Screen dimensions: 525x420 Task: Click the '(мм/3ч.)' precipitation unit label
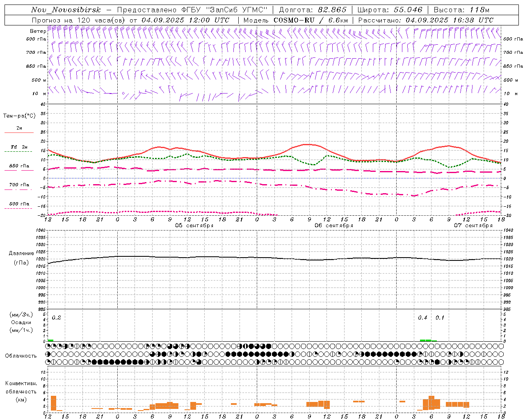[21, 315]
